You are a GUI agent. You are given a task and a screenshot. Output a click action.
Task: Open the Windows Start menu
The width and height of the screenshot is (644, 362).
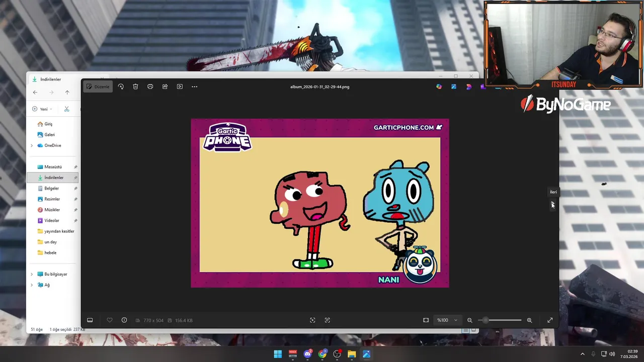coord(278,354)
